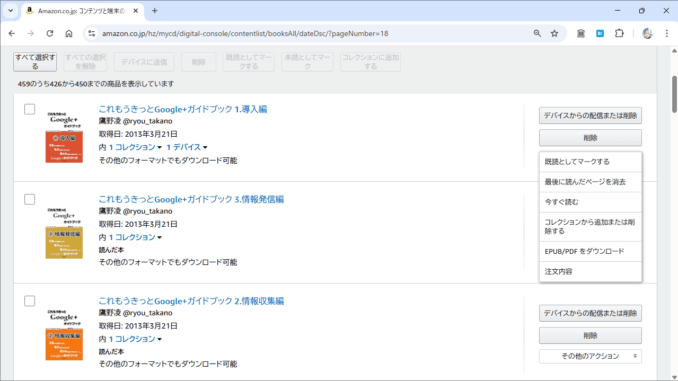Click the すべて選択する button

coord(35,62)
